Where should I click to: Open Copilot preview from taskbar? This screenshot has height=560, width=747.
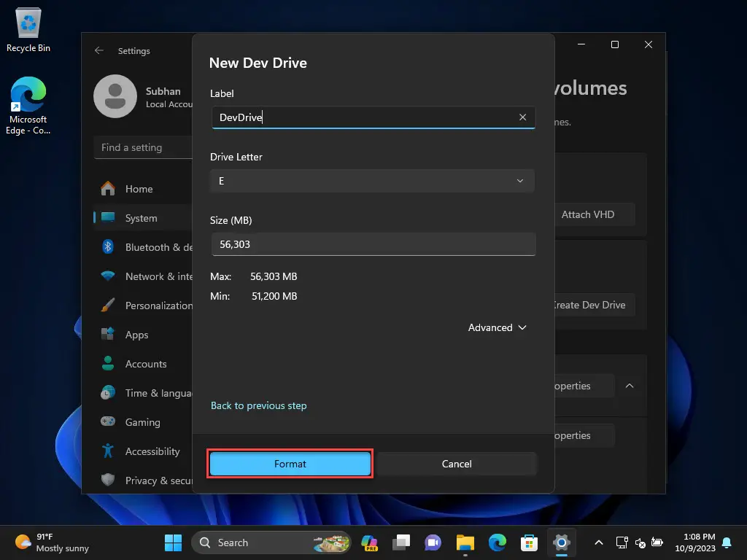point(370,542)
